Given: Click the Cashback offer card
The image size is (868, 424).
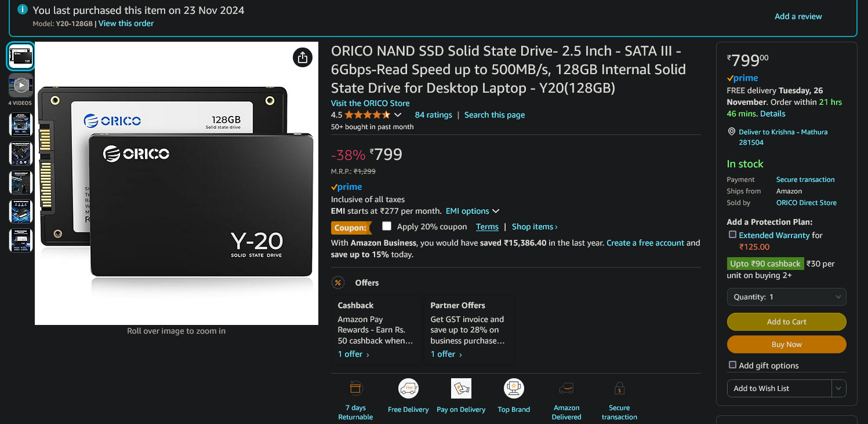Looking at the screenshot, I should (x=376, y=330).
